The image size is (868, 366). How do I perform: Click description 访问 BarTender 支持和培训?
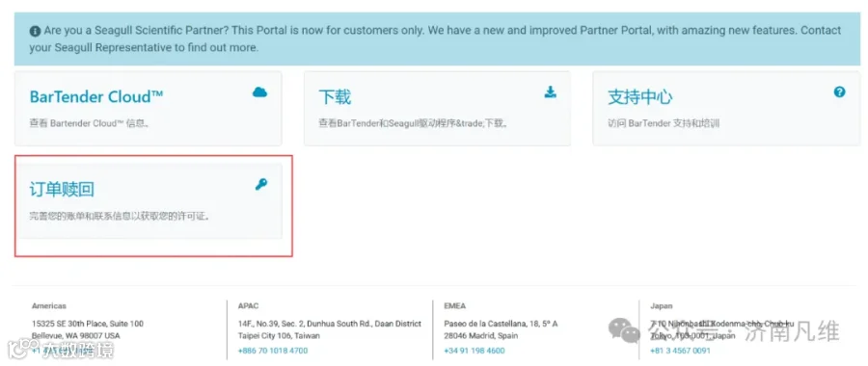[x=664, y=123]
